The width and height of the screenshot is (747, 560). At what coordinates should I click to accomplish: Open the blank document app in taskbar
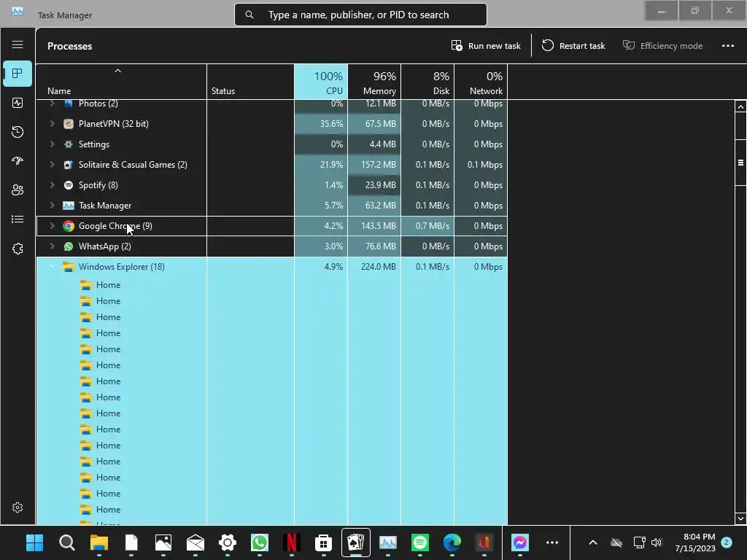point(131,542)
